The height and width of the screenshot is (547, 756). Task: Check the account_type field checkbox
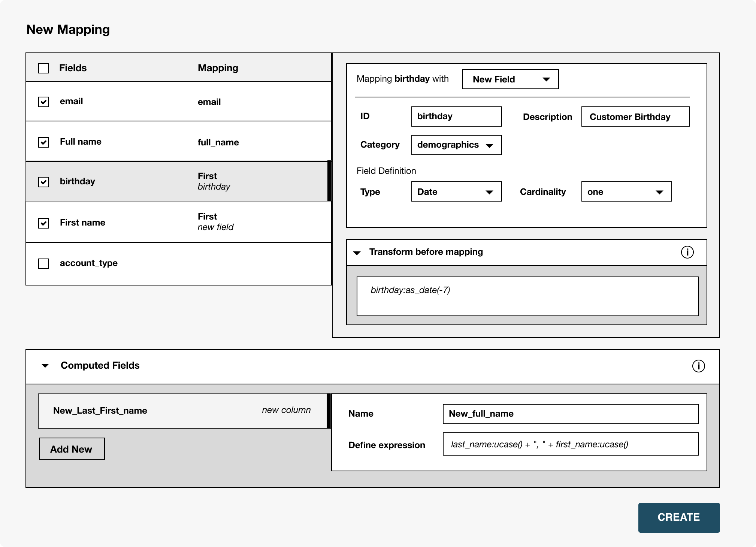(43, 264)
